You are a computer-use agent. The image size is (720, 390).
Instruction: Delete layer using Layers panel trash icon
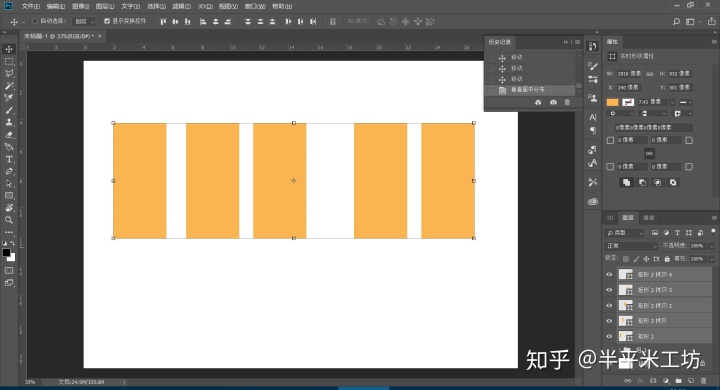[x=703, y=381]
